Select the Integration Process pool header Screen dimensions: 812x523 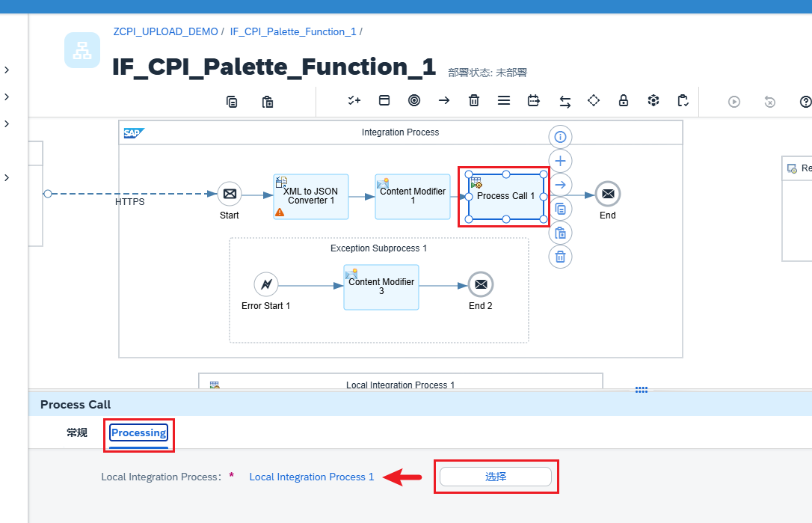pos(400,132)
